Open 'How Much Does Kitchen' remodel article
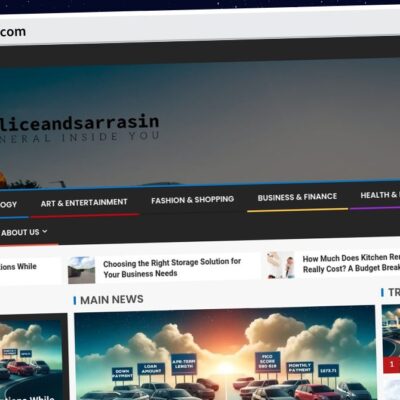Viewport: 400px width, 400px height. [351, 263]
